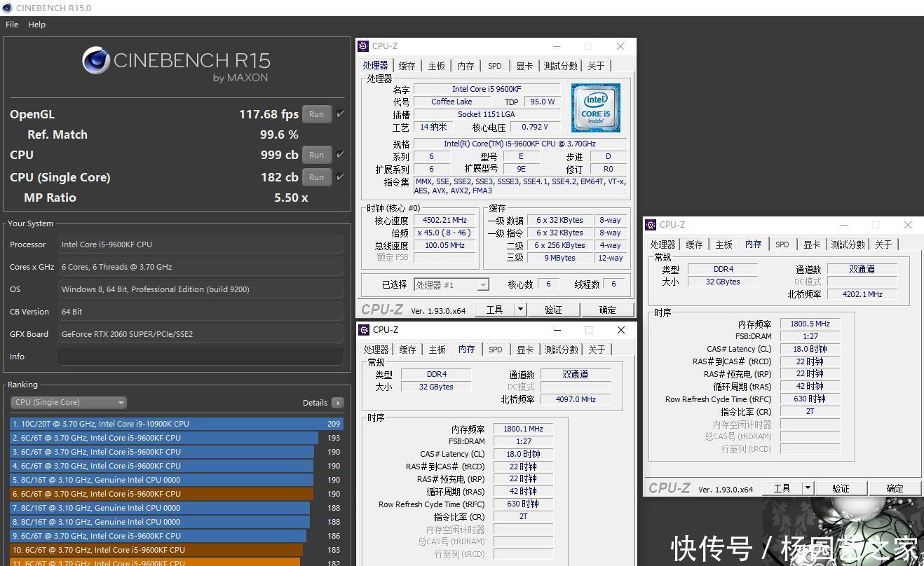Image resolution: width=924 pixels, height=566 pixels.
Task: Click 验证 button in top CPU-Z window
Action: click(x=553, y=310)
